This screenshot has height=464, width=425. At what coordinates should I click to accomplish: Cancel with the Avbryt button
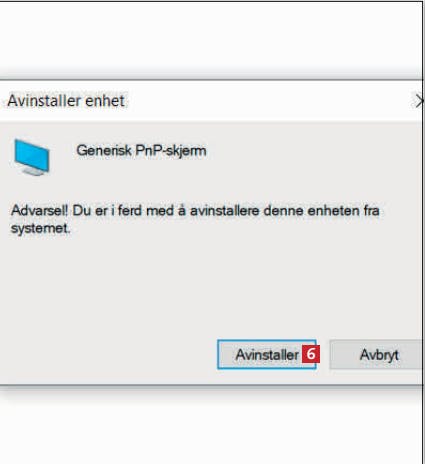tap(379, 355)
